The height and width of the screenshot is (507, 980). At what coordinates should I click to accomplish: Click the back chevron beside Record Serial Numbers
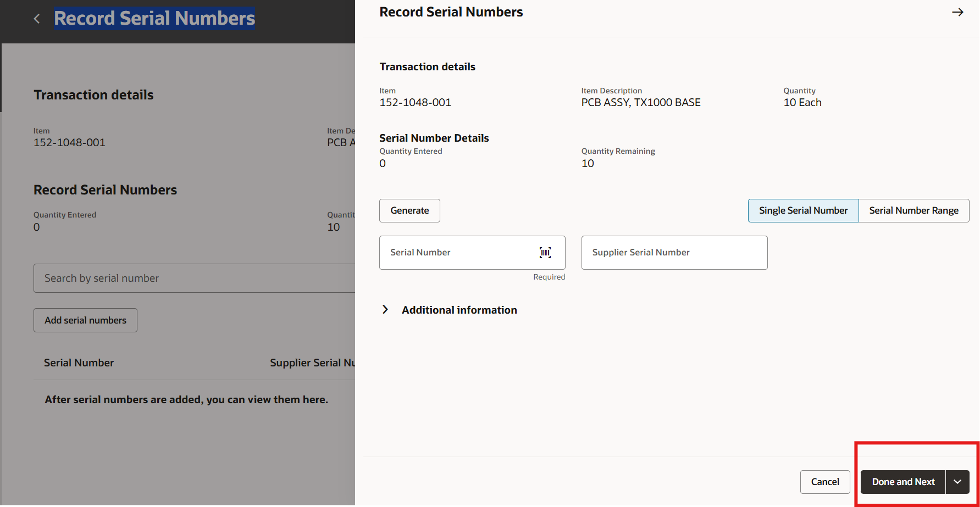coord(37,19)
